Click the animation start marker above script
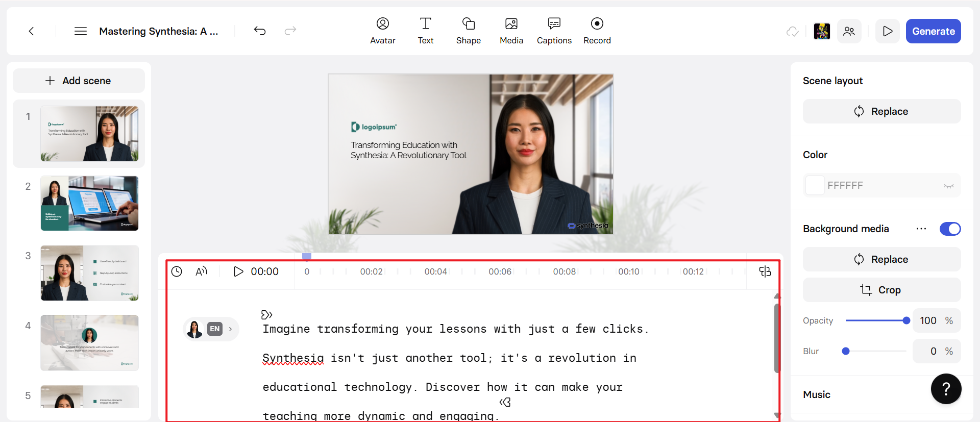The width and height of the screenshot is (980, 422). click(x=267, y=314)
